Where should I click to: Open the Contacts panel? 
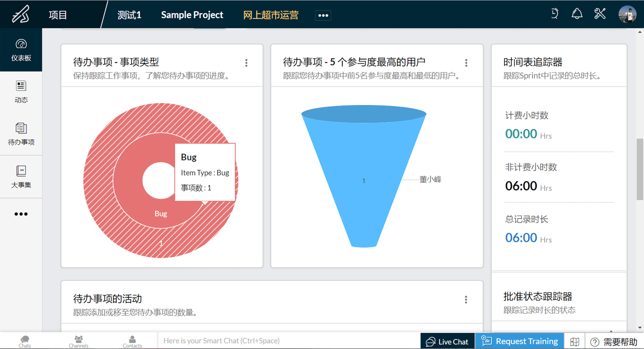(x=132, y=341)
